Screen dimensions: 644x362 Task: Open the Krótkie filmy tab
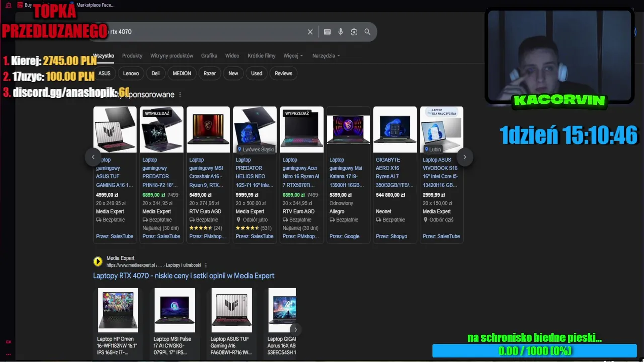coord(262,56)
